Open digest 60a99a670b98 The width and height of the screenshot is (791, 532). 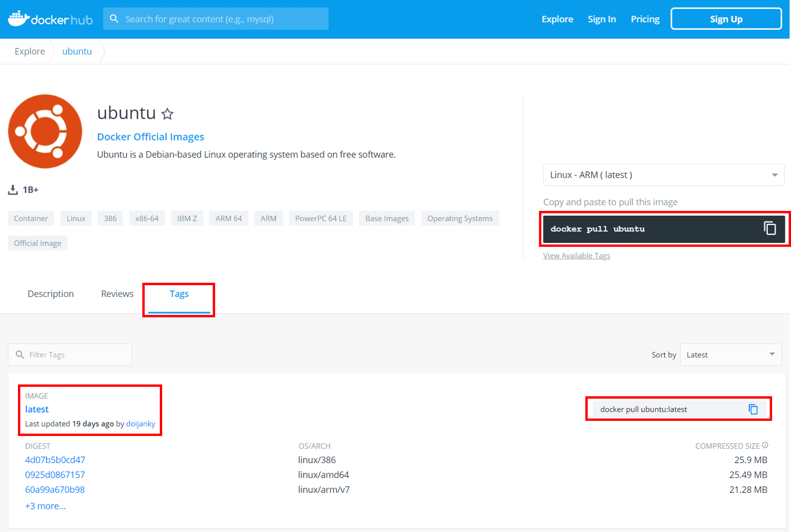55,489
